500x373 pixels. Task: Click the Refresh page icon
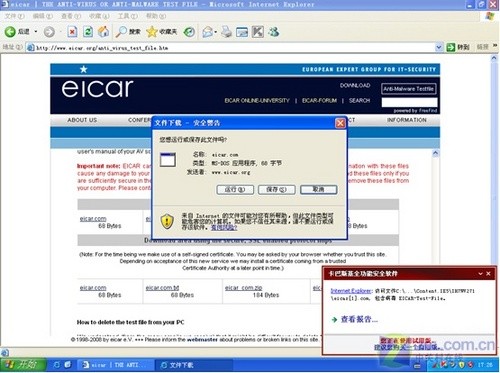[x=88, y=32]
